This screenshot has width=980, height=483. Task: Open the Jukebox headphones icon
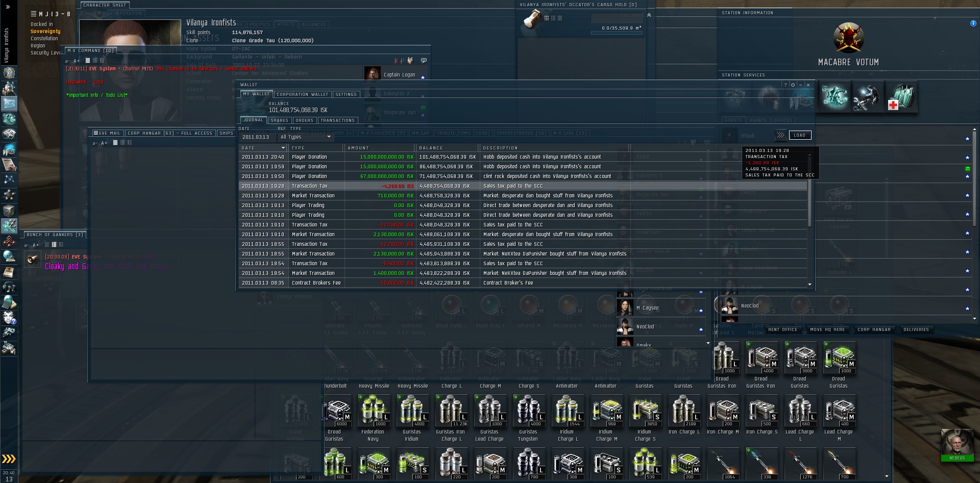[x=9, y=287]
